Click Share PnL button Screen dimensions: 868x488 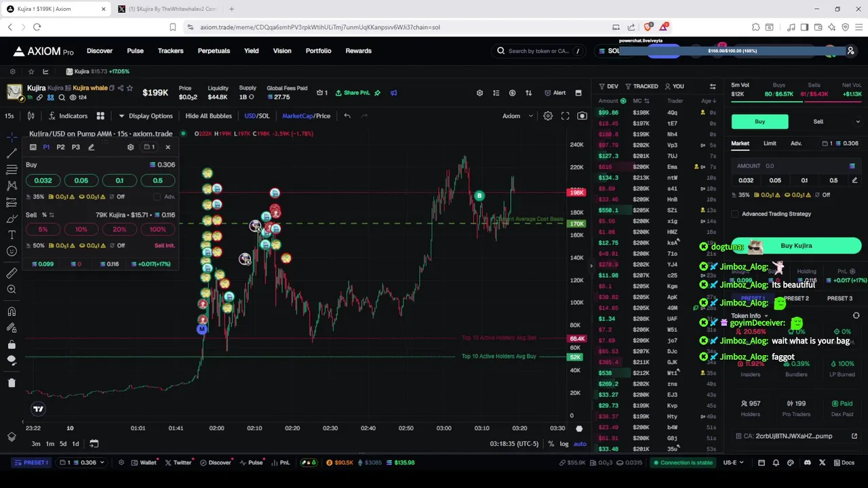(352, 93)
